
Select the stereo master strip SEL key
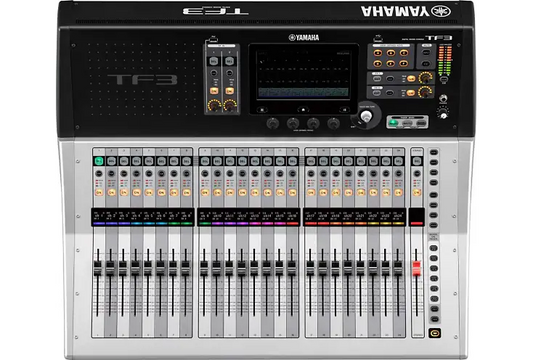417,161
